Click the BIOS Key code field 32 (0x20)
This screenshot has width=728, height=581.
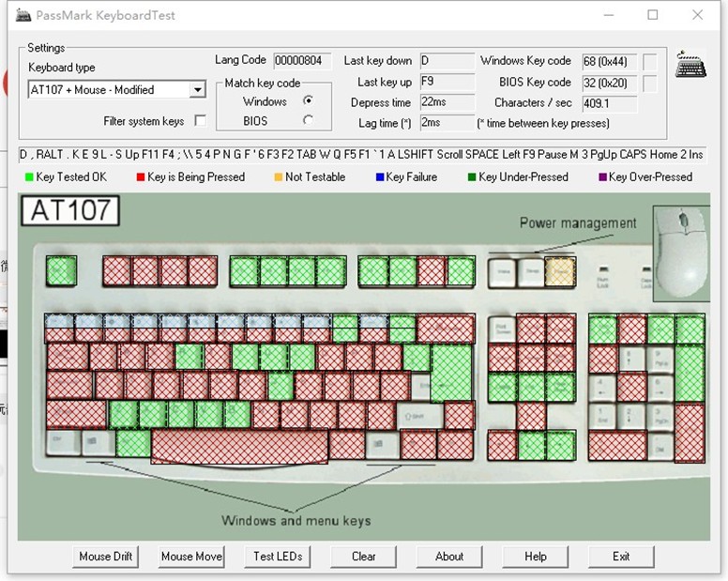click(610, 84)
